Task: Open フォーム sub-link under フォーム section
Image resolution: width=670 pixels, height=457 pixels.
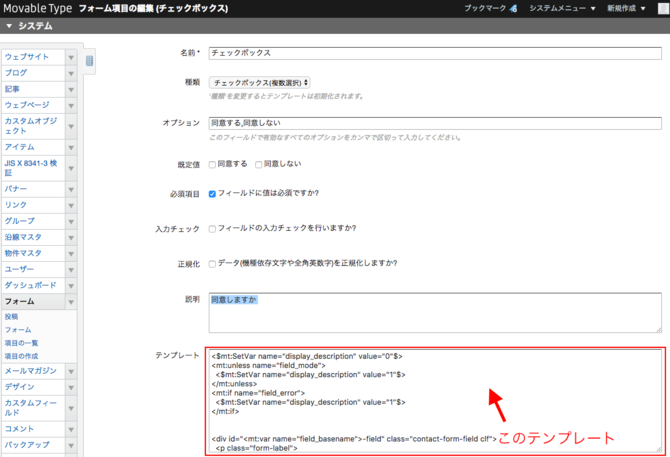Action: click(x=18, y=330)
